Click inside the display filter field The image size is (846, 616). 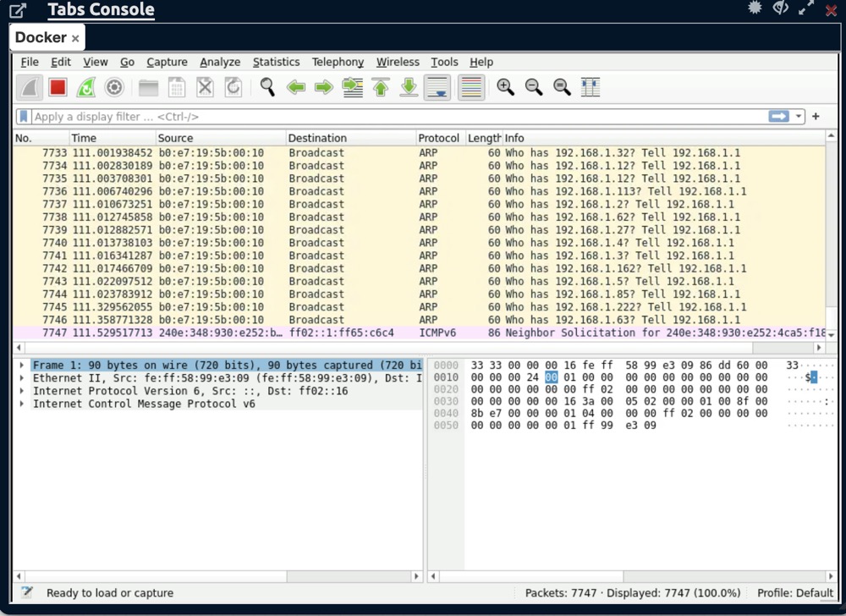(x=399, y=117)
